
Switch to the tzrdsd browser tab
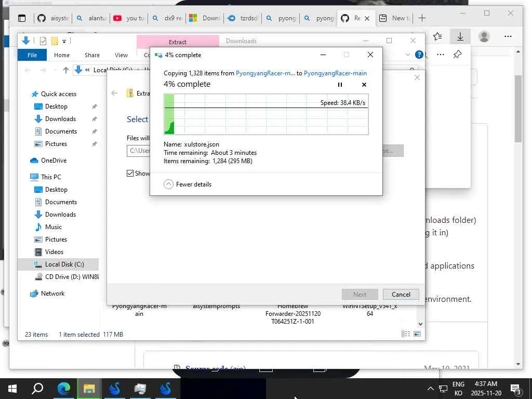click(x=243, y=18)
